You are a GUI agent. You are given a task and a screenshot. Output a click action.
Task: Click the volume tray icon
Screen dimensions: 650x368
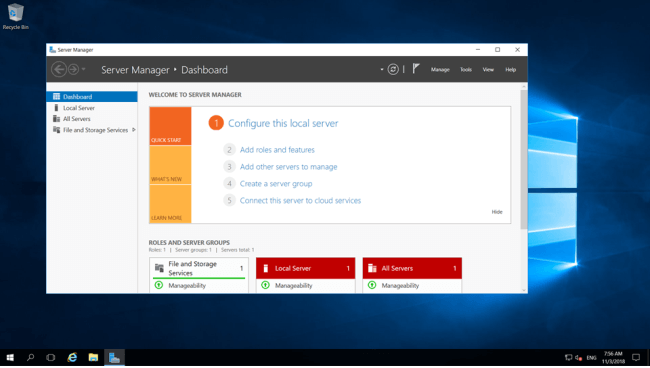pos(579,357)
